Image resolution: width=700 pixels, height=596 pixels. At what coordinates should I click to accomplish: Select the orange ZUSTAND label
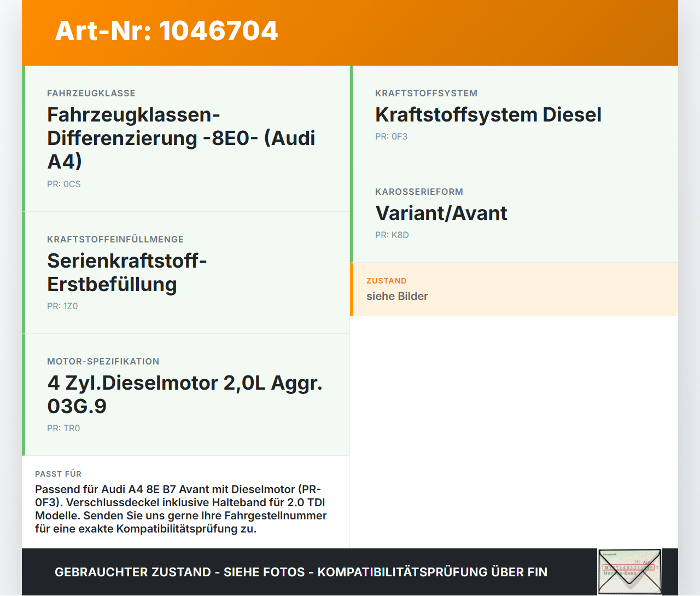click(x=387, y=281)
